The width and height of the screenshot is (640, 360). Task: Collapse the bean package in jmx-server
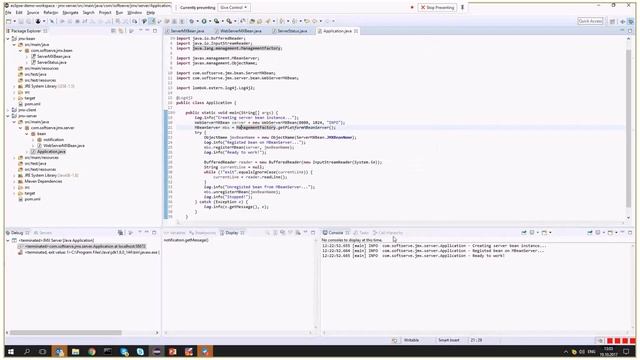click(x=27, y=134)
